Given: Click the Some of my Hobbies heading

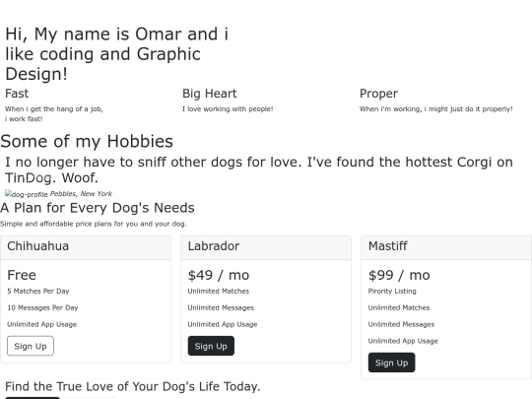Looking at the screenshot, I should coord(87,141).
